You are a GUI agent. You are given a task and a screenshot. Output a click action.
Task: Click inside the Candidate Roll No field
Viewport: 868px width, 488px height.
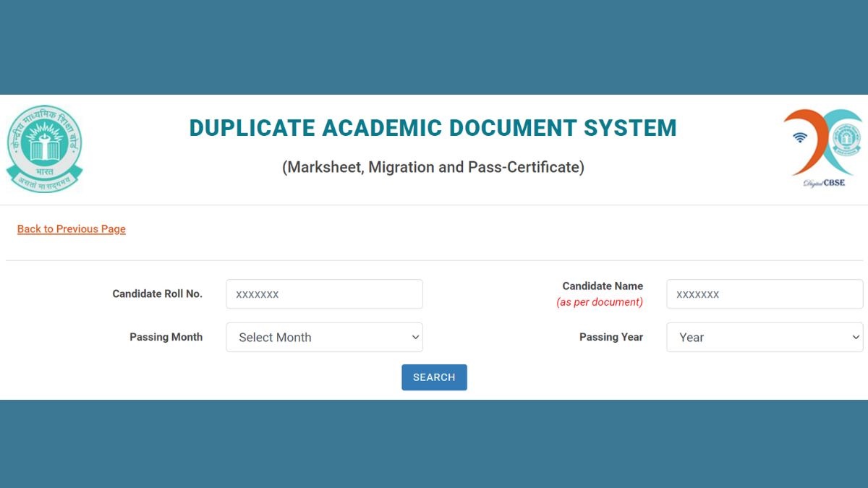[x=324, y=294]
